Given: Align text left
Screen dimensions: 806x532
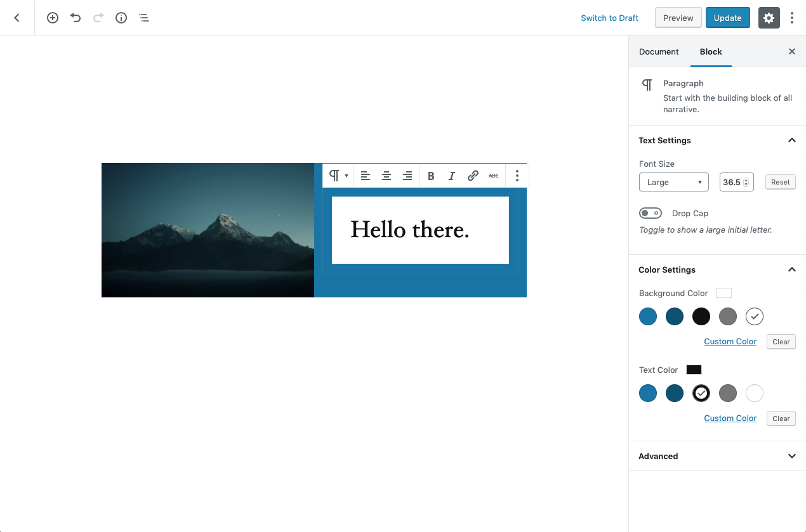Looking at the screenshot, I should pos(366,176).
